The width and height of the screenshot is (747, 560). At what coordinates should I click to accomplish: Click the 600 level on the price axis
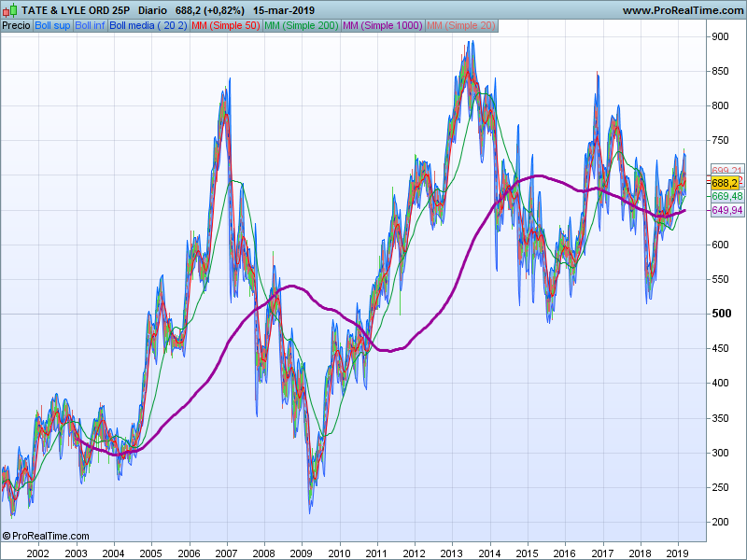720,245
